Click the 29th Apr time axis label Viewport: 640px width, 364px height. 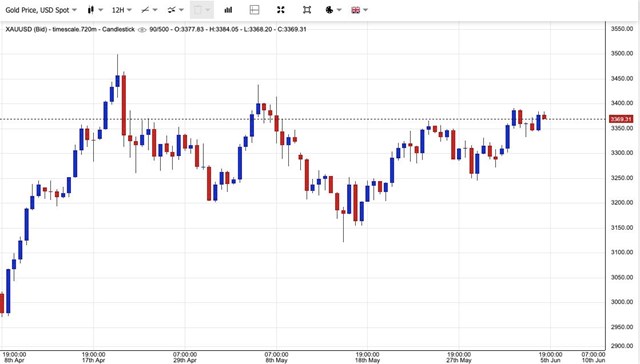click(185, 360)
